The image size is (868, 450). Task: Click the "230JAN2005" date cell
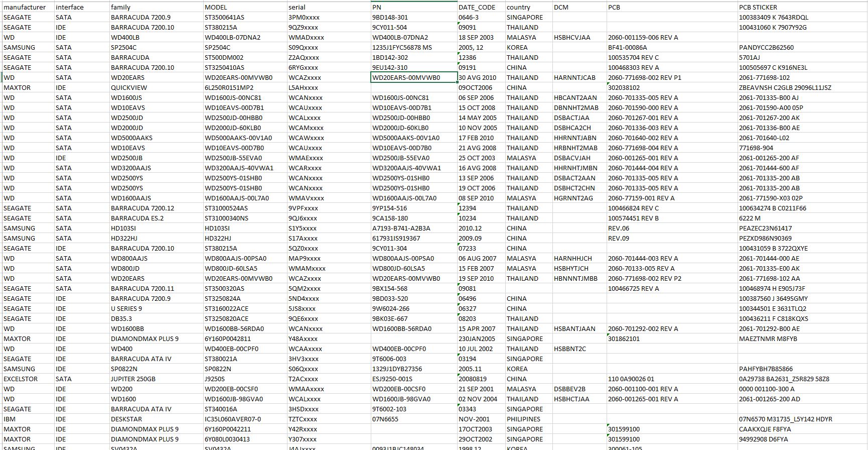coord(481,339)
